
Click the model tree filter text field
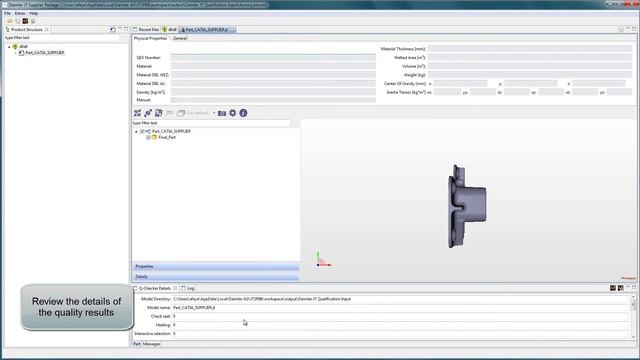(x=211, y=123)
